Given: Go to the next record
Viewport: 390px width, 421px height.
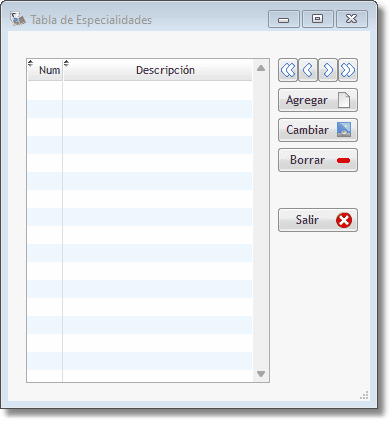Looking at the screenshot, I should [328, 70].
